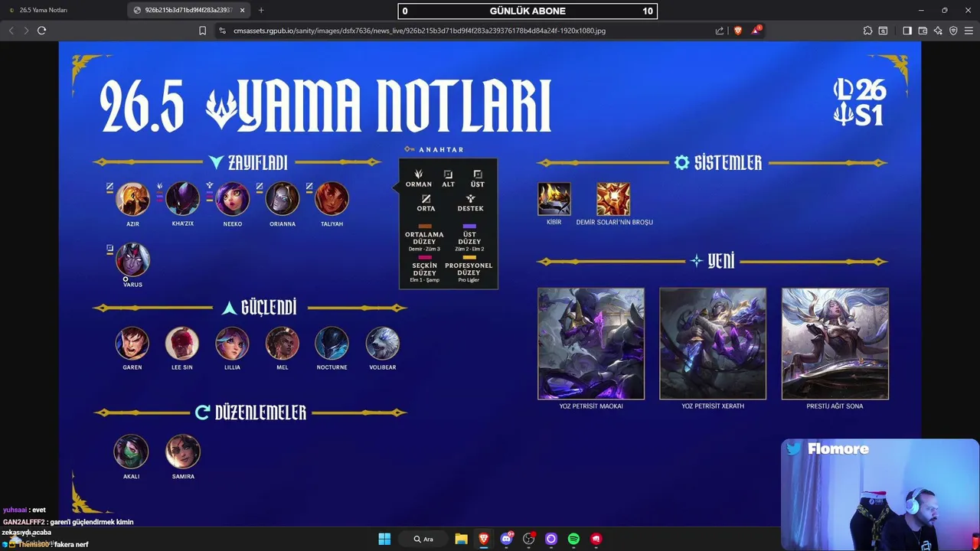Click the Güçlendi section heading

[x=259, y=308]
